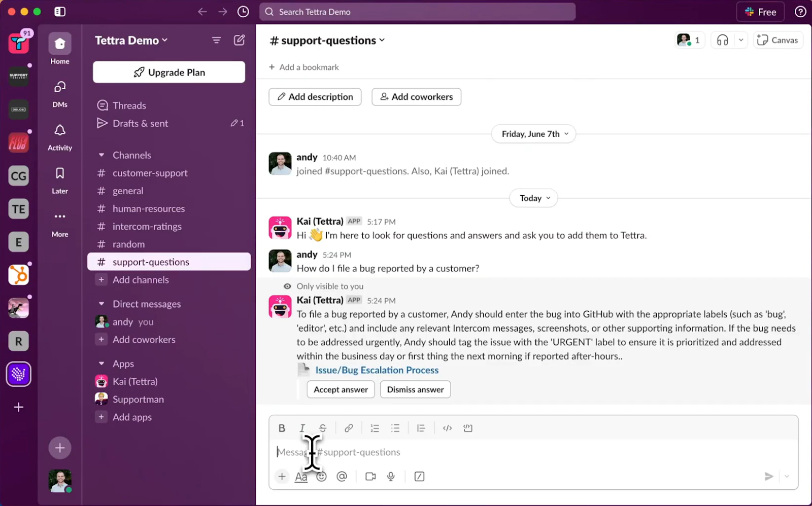
Task: Open More options in rail
Action: [x=60, y=224]
